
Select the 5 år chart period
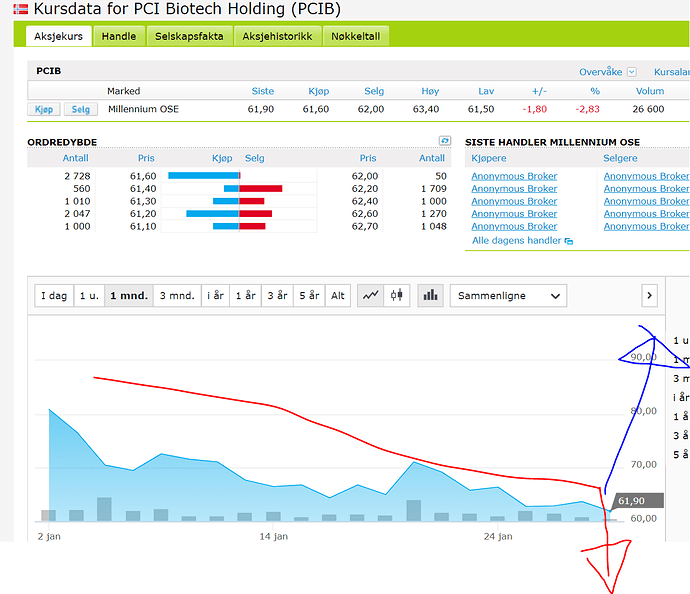click(309, 295)
